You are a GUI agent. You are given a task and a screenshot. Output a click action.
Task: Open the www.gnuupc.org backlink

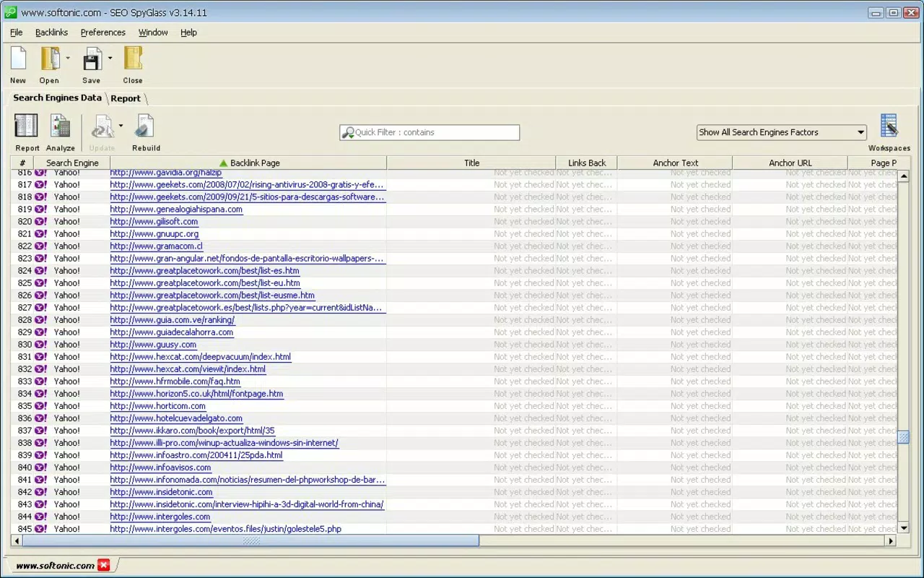pyautogui.click(x=154, y=233)
